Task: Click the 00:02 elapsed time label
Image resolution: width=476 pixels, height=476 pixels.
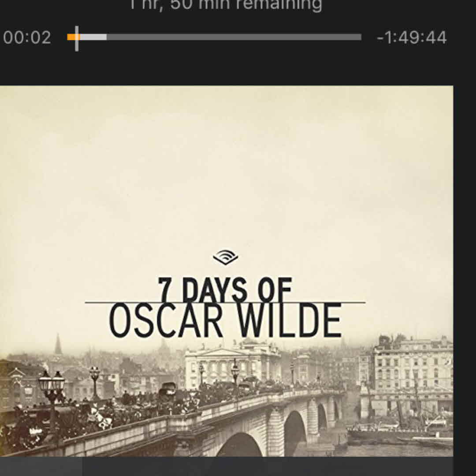Action: (x=27, y=37)
